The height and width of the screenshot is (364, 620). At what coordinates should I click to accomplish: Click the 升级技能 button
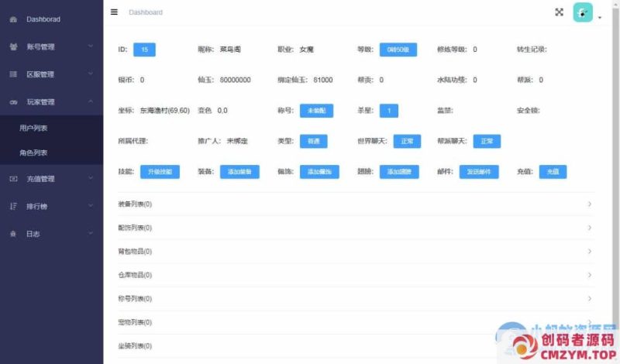point(160,171)
